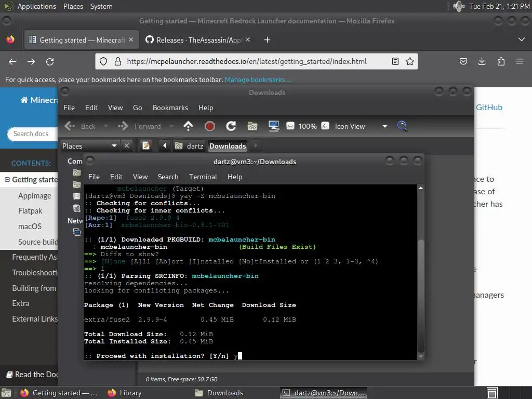This screenshot has width=532, height=399.
Task: Open the Firefox hamburger menu
Action: (x=520, y=61)
